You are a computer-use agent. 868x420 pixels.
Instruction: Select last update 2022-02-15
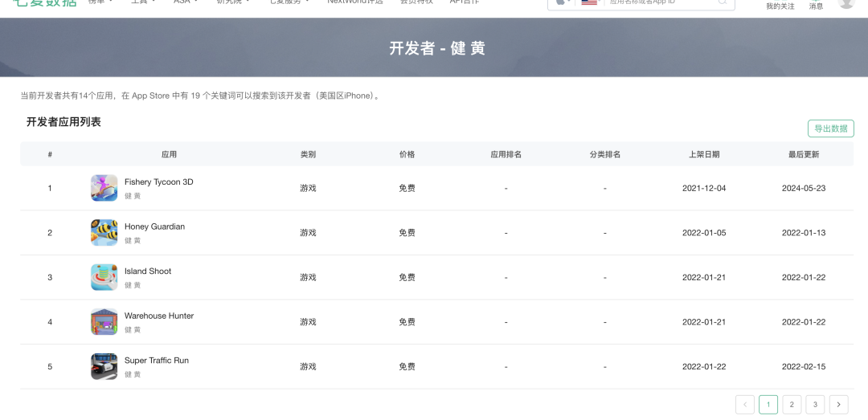804,366
